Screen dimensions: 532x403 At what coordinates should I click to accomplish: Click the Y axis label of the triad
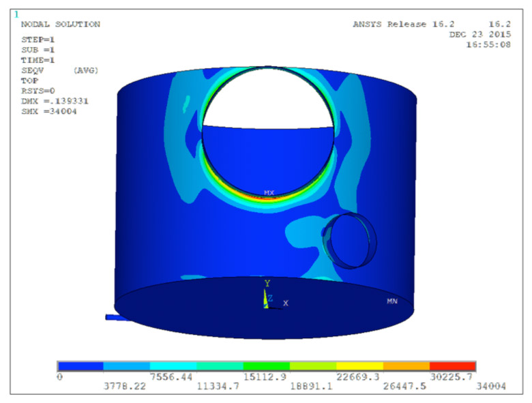[267, 283]
